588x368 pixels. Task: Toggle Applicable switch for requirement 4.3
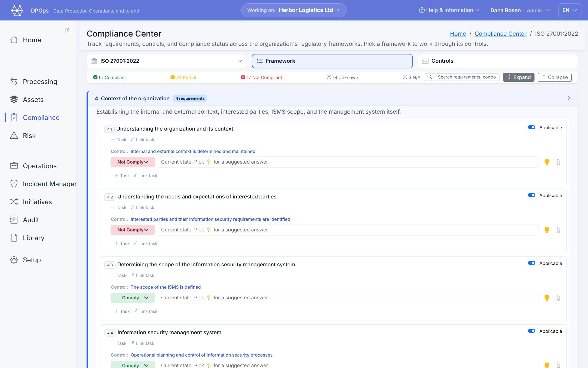coord(531,263)
